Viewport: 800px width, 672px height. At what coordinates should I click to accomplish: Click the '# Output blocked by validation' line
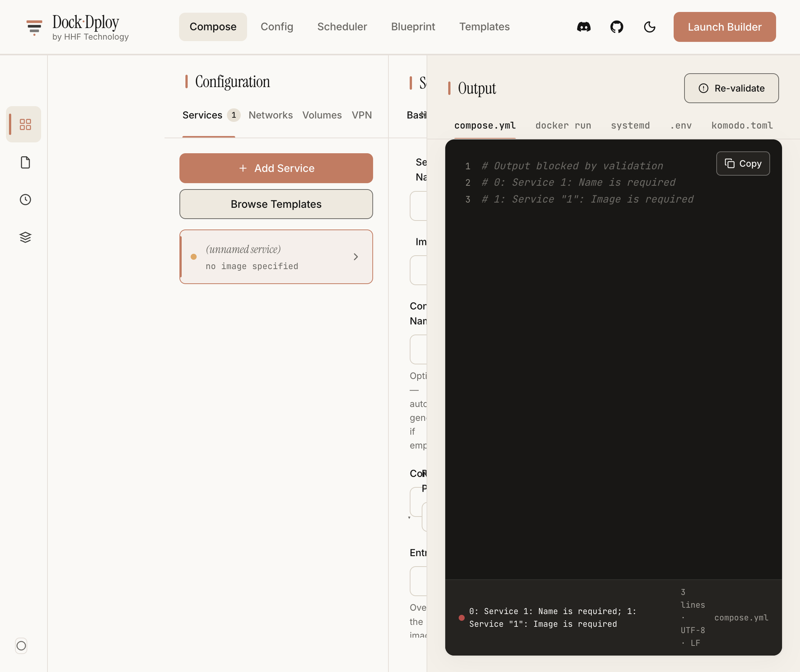(572, 166)
